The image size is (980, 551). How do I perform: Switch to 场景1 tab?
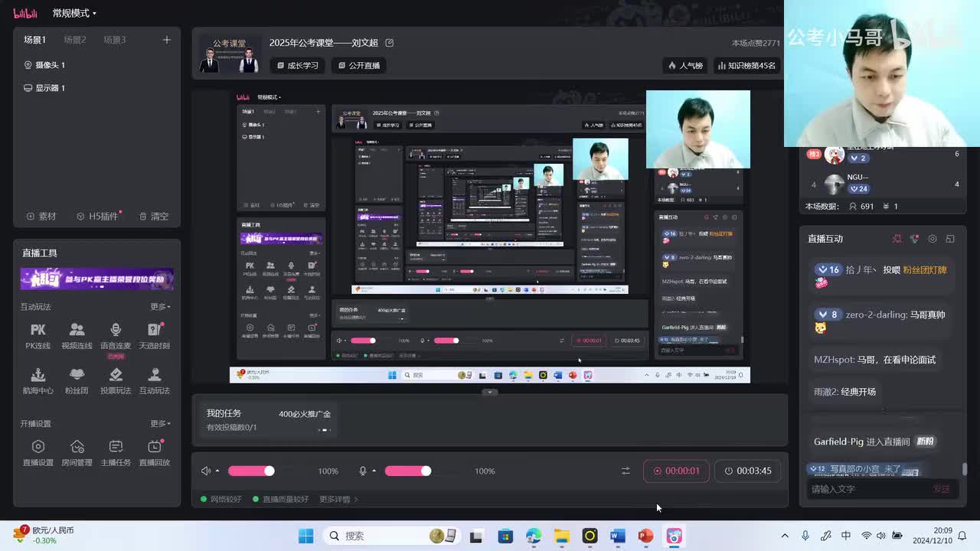click(34, 40)
